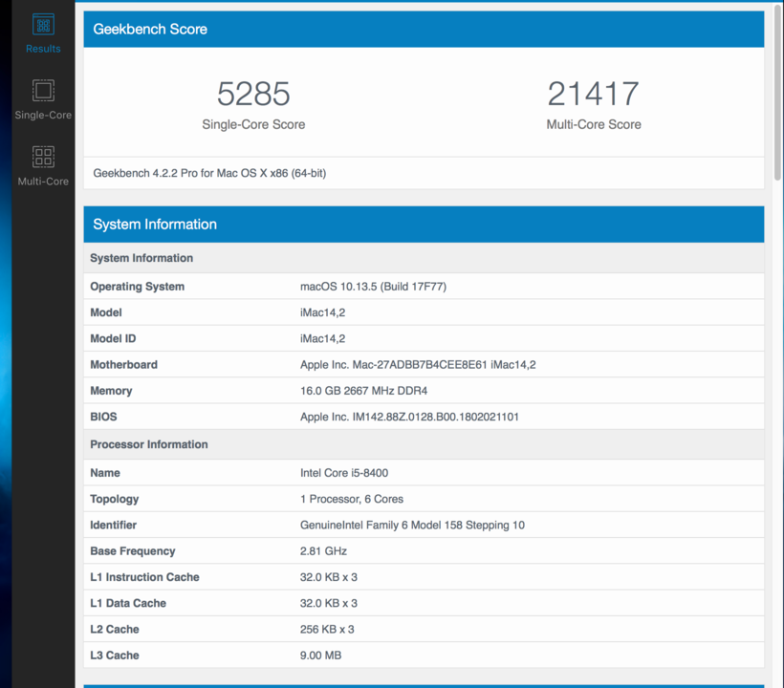The image size is (784, 688).
Task: Click the L1 Data Cache label
Action: 128,603
